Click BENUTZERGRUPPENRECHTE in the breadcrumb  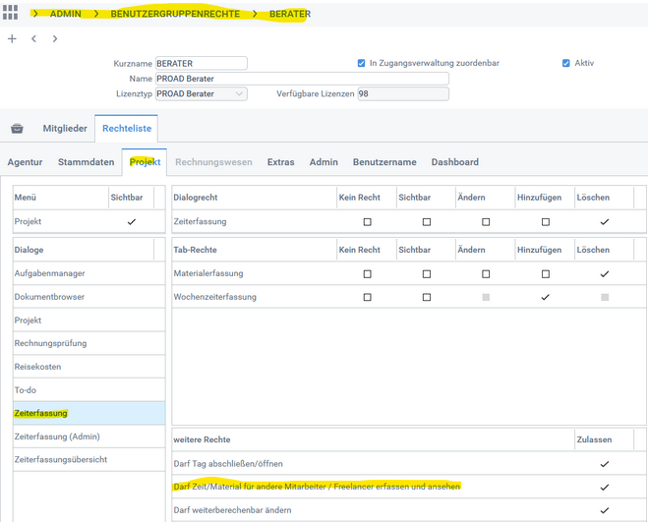[x=176, y=14]
